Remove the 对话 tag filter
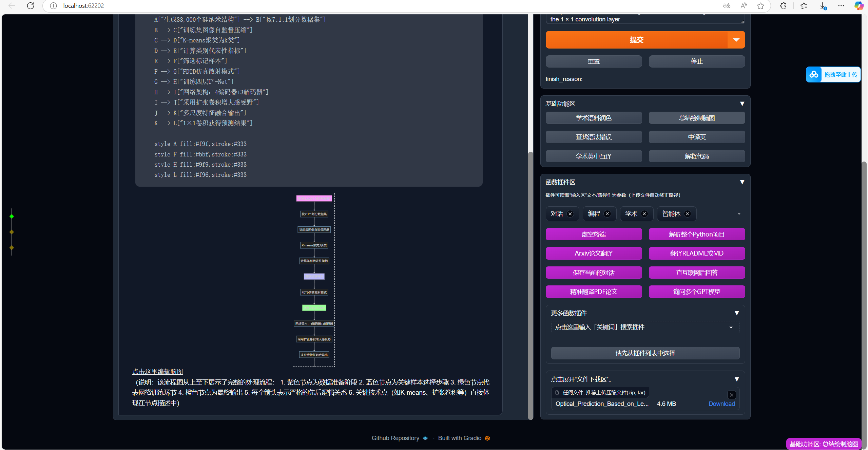 (570, 214)
